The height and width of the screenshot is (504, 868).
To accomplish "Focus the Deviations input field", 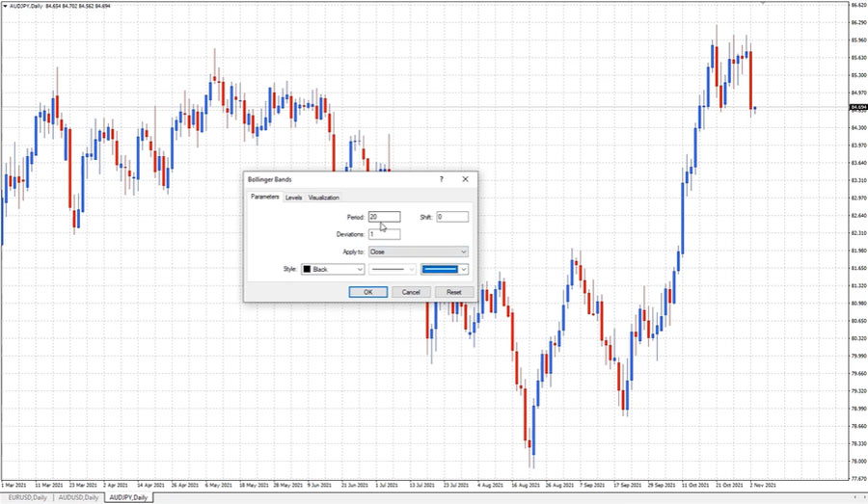I will [x=384, y=234].
